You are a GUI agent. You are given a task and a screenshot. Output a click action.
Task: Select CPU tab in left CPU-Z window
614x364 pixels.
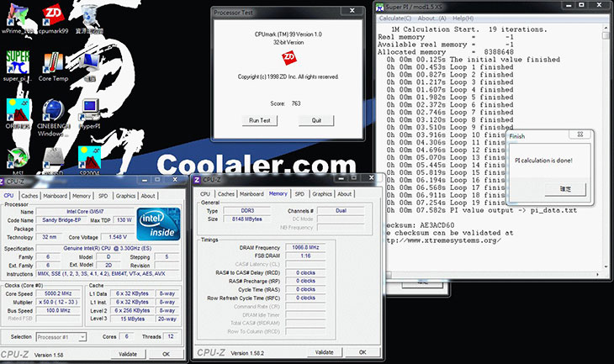(x=8, y=196)
